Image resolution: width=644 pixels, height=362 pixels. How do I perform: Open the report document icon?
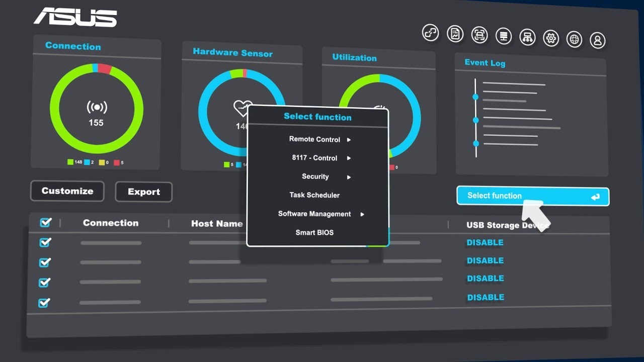pyautogui.click(x=455, y=34)
